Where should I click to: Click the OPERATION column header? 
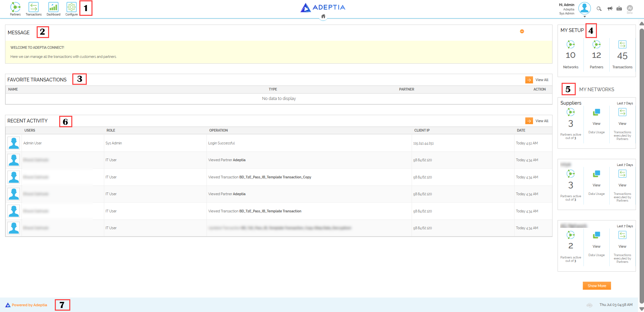coord(218,130)
